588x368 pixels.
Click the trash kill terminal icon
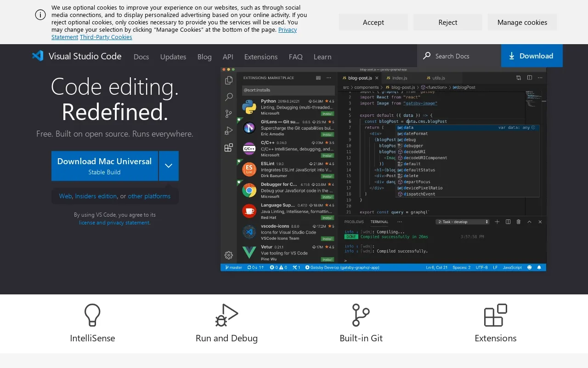pos(519,222)
